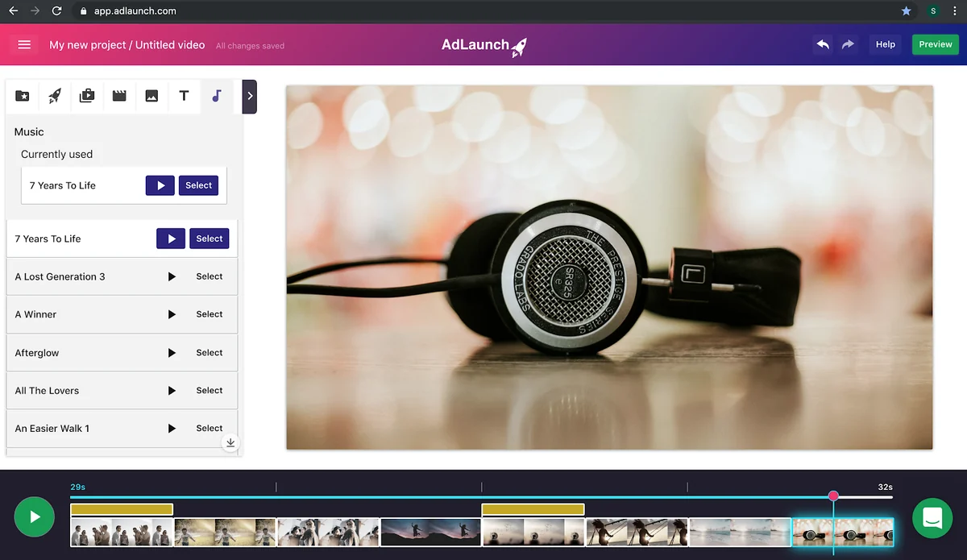Play the timeline with the green button
Viewport: 967px width, 560px height.
click(35, 517)
